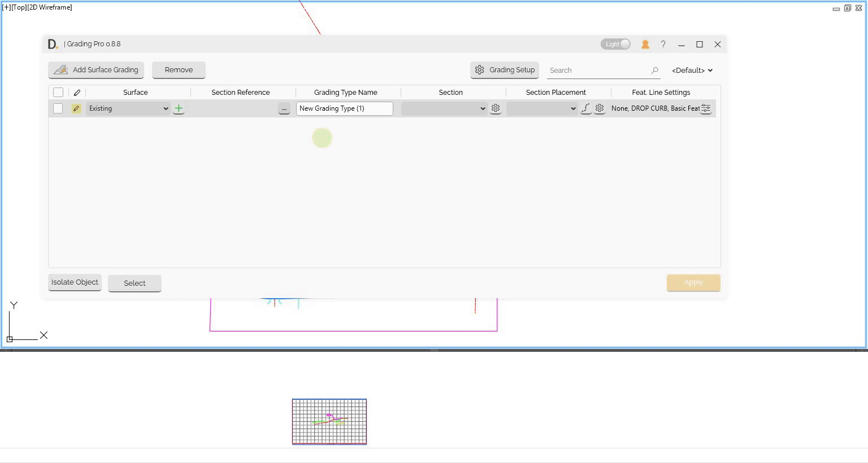
Task: Check the select-all header checkbox
Action: [x=58, y=93]
